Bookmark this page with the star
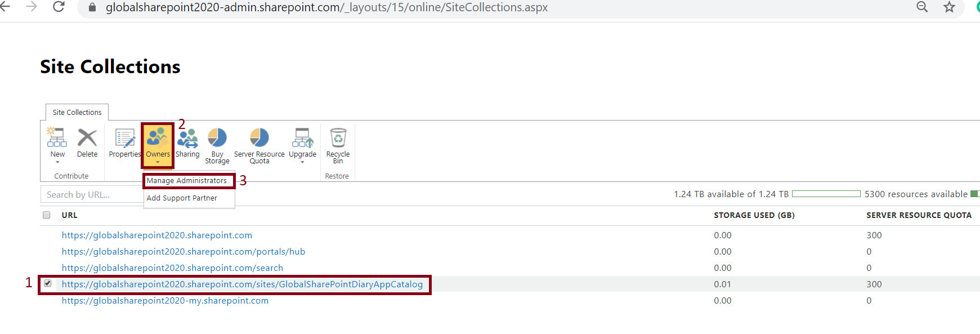980x334 pixels. [950, 7]
